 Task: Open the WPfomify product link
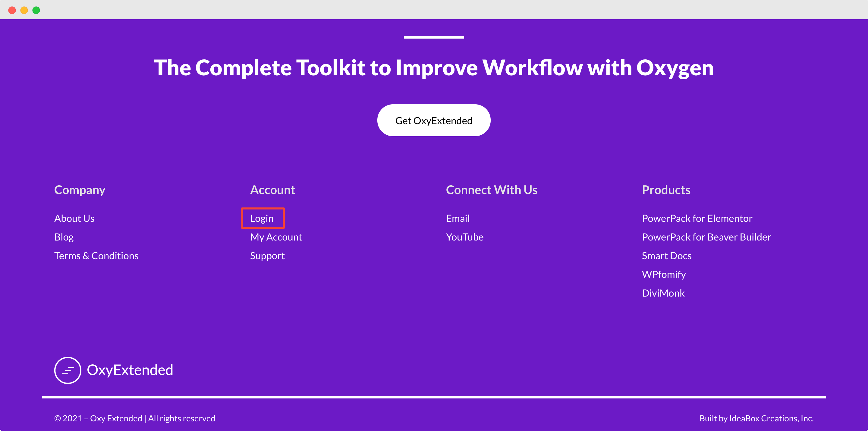point(663,274)
